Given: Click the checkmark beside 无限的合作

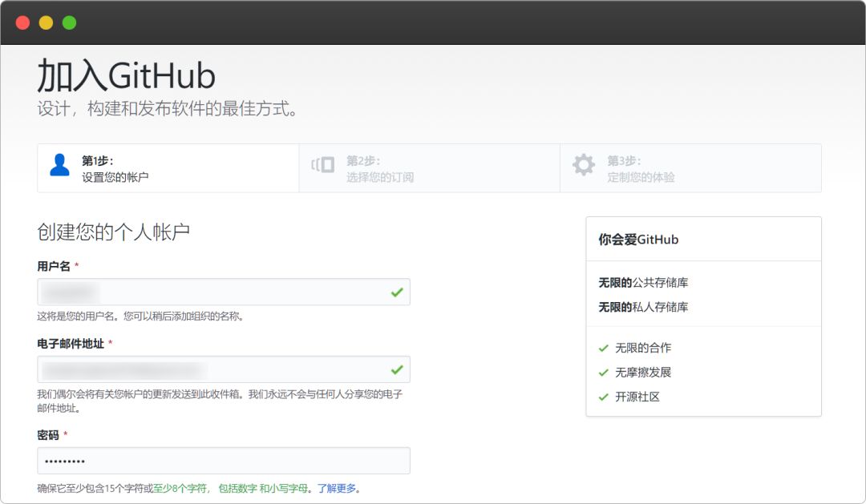Looking at the screenshot, I should tap(604, 349).
